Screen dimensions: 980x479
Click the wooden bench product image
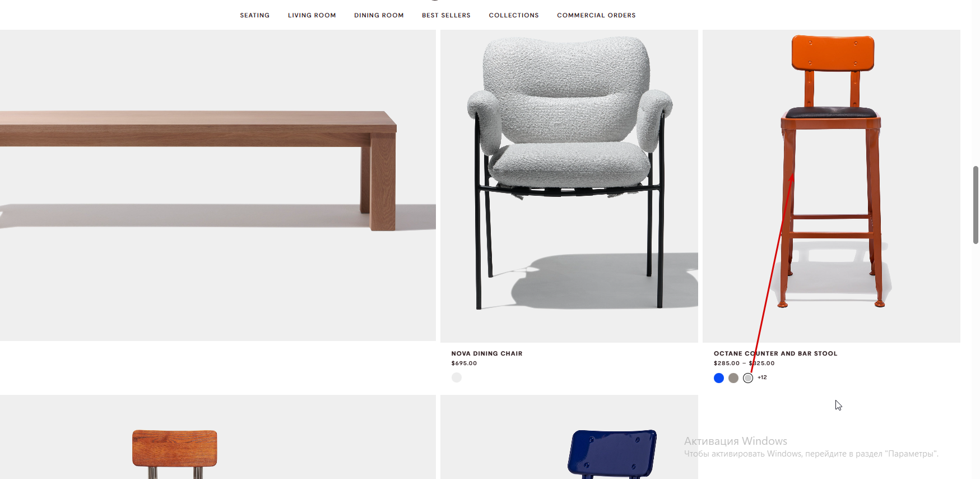(x=218, y=185)
